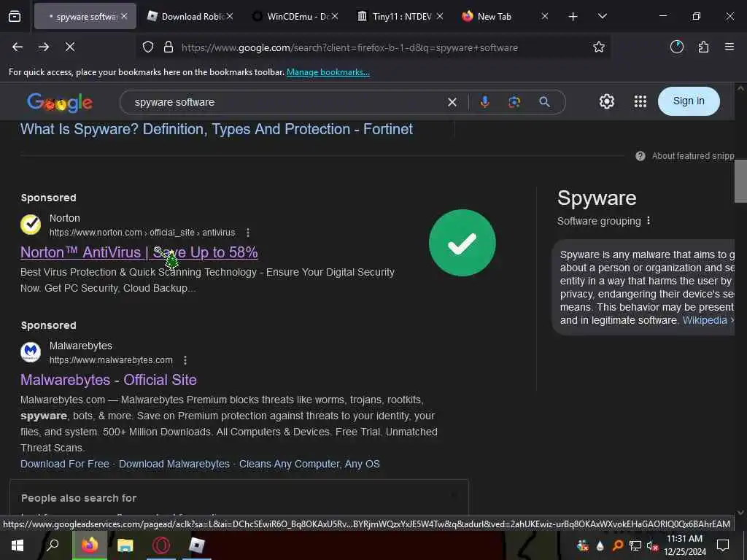The image size is (747, 560).
Task: Open Malwarebytes ad three-dot options
Action: pos(185,360)
